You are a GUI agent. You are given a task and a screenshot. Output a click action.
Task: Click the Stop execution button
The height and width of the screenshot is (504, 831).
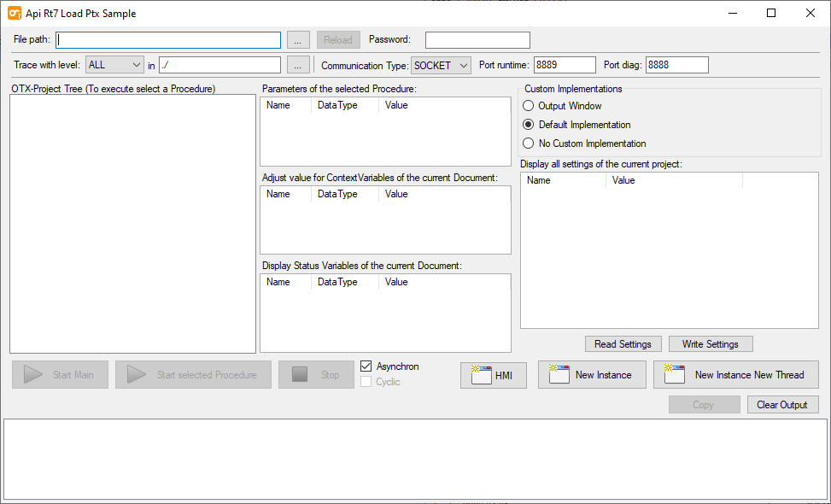[x=316, y=375]
